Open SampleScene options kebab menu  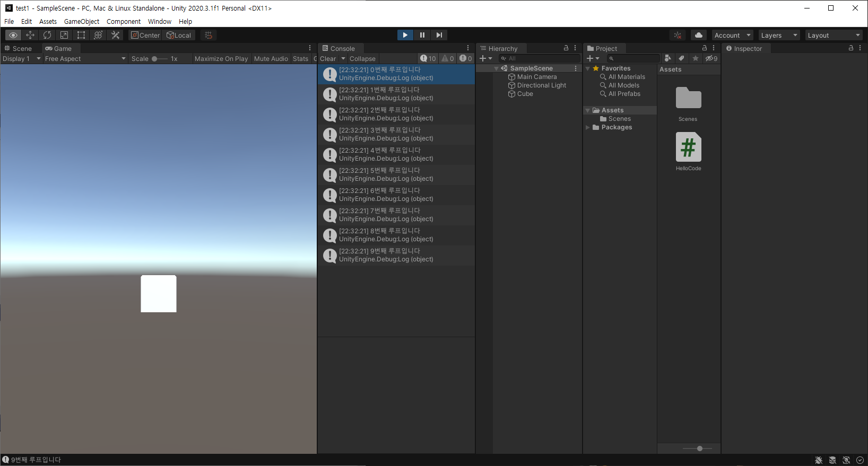click(576, 68)
